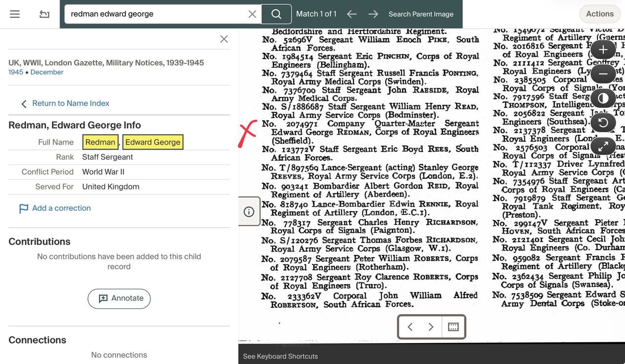Click the Staff Sergeant rank value
The width and height of the screenshot is (625, 364).
(107, 157)
